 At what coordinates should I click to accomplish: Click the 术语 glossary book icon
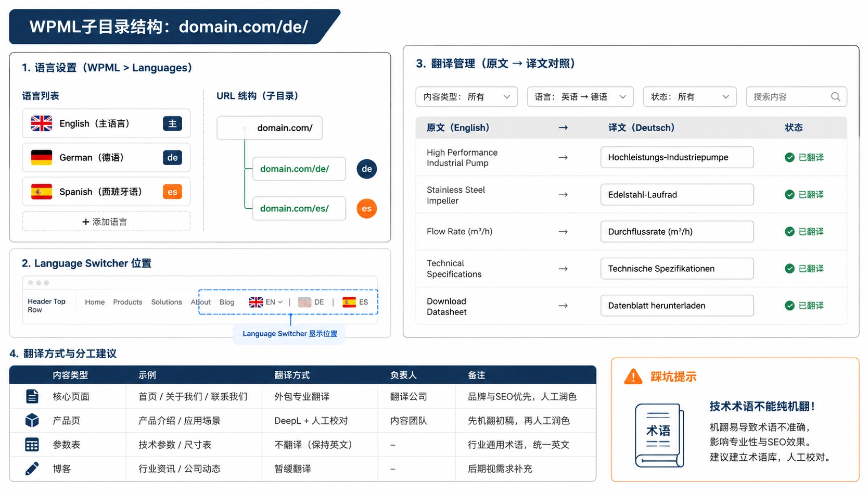[x=659, y=435]
